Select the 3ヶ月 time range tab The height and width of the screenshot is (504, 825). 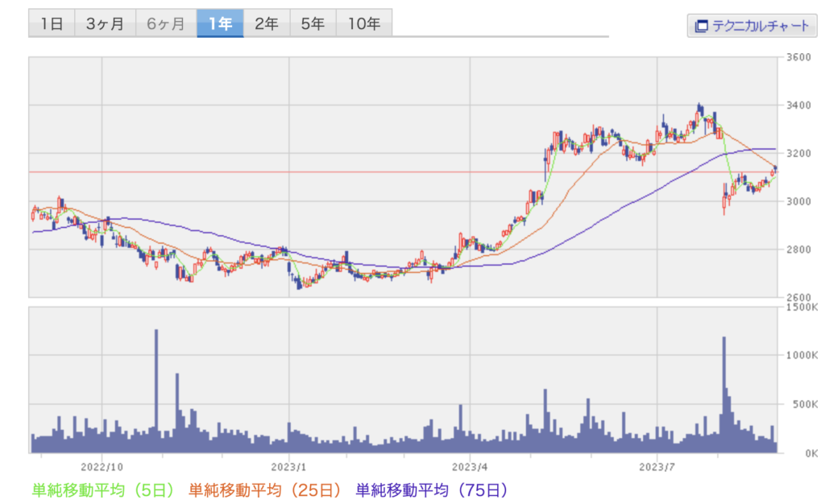click(x=105, y=23)
